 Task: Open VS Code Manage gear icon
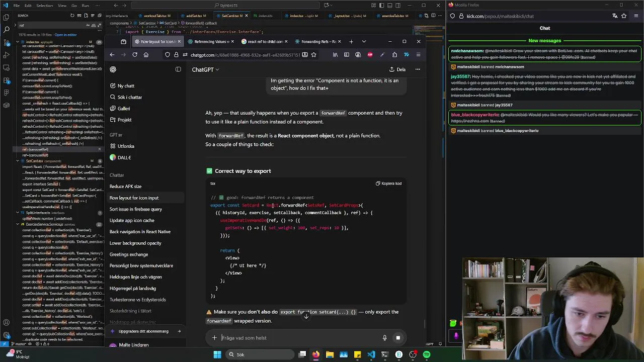click(x=6, y=335)
